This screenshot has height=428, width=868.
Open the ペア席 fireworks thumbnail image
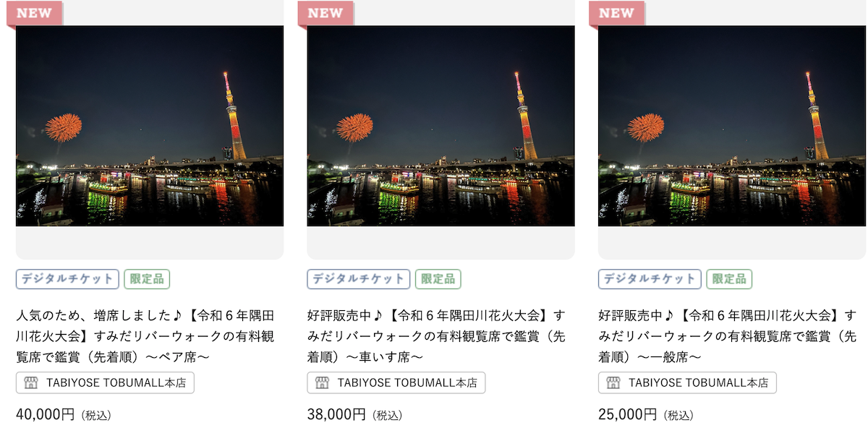point(150,126)
